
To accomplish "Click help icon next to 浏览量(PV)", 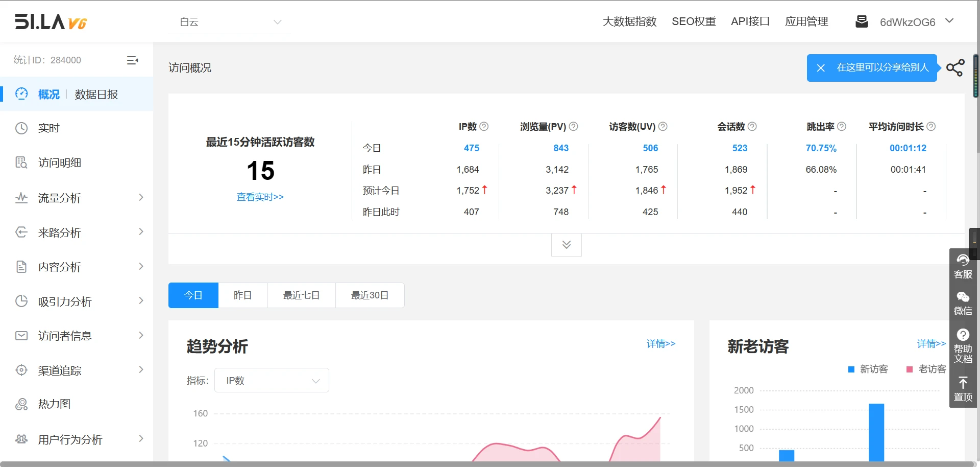I will [x=573, y=126].
